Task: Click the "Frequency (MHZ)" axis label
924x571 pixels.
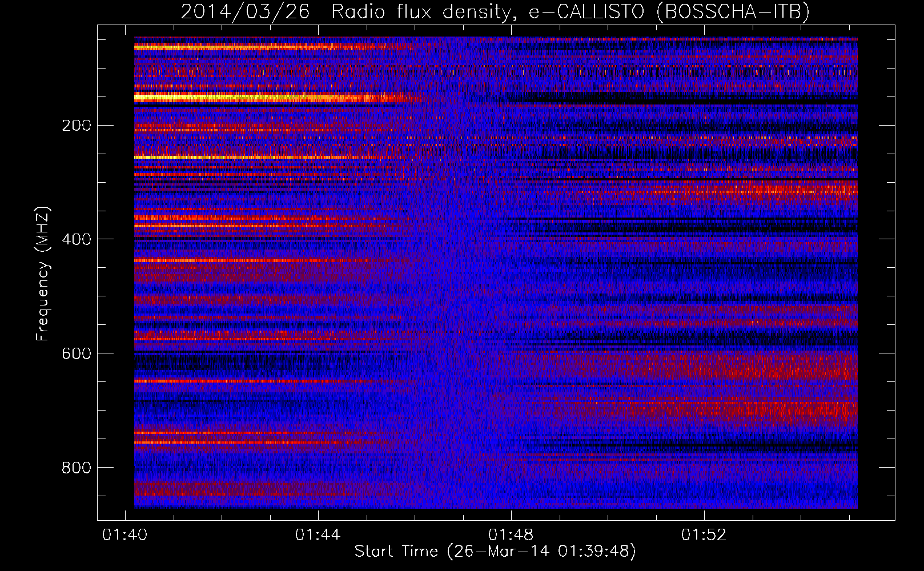Action: coord(43,274)
